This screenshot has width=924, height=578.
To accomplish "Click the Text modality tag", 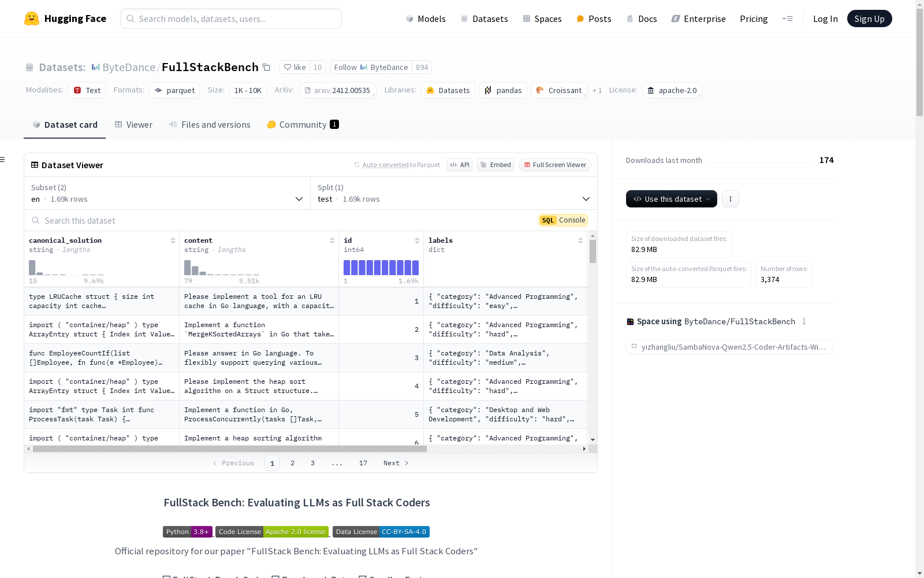I will pos(87,90).
